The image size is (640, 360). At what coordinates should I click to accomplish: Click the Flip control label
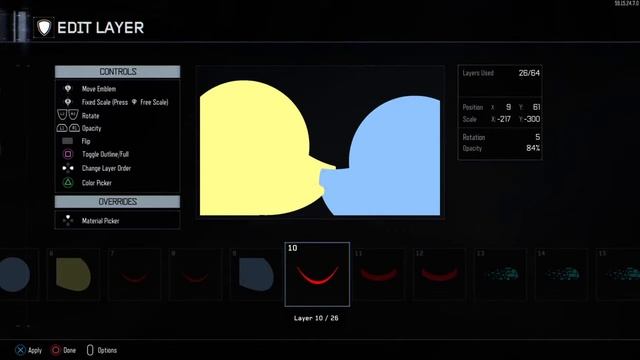(86, 141)
